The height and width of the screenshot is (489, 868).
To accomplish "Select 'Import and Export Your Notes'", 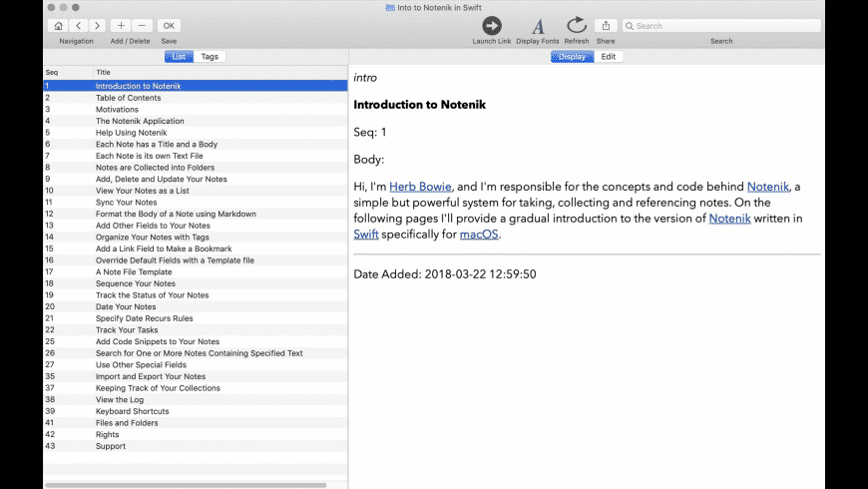I will coord(196,376).
